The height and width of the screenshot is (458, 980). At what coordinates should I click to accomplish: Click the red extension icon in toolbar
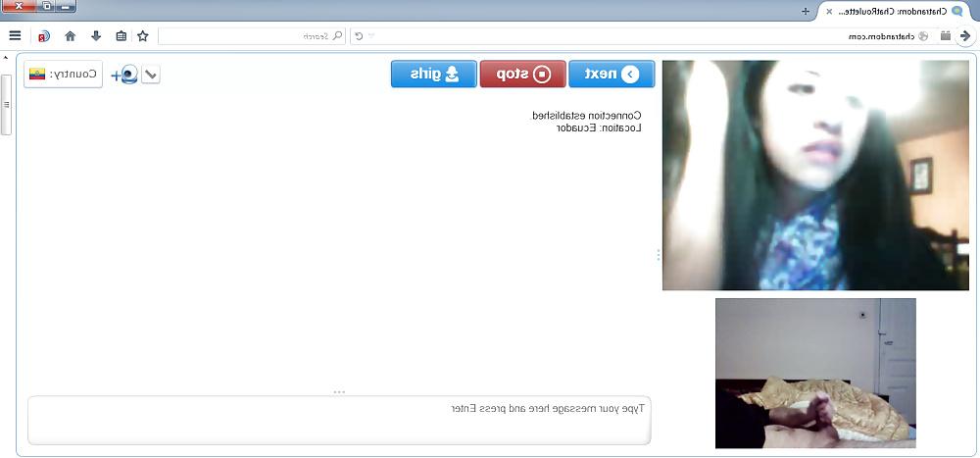[x=43, y=36]
